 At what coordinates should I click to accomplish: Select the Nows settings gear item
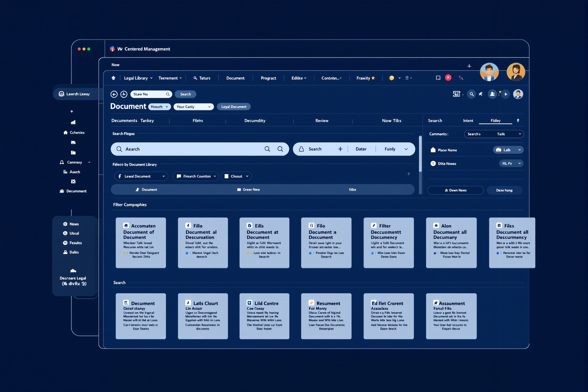71,224
